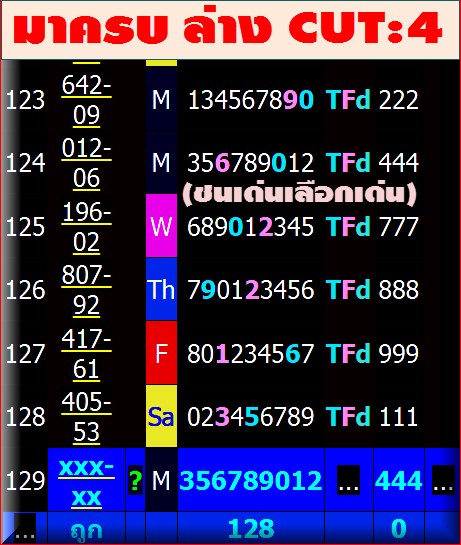Click the M day cell in row 123
The height and width of the screenshot is (545, 461).
161,99
